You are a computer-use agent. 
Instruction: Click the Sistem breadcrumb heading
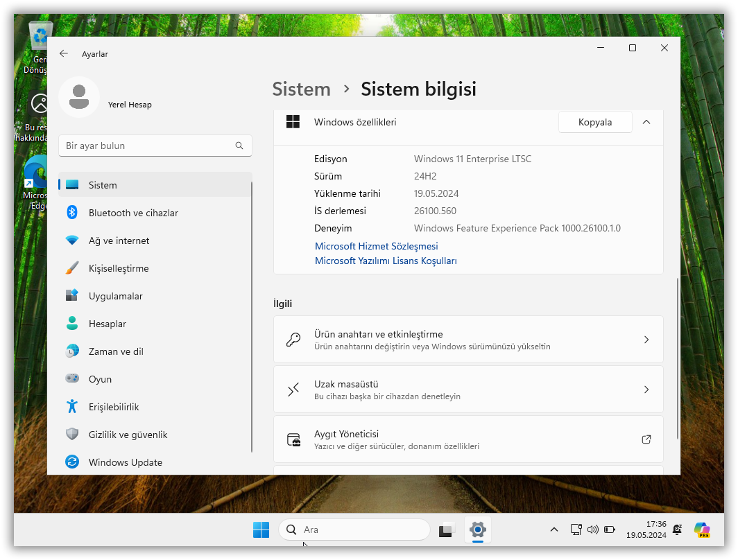tap(301, 89)
